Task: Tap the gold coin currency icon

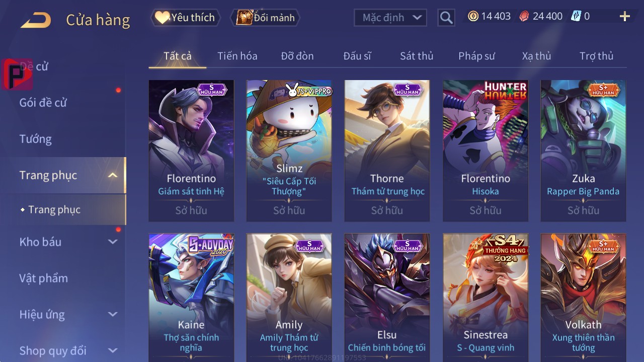Action: (x=473, y=17)
